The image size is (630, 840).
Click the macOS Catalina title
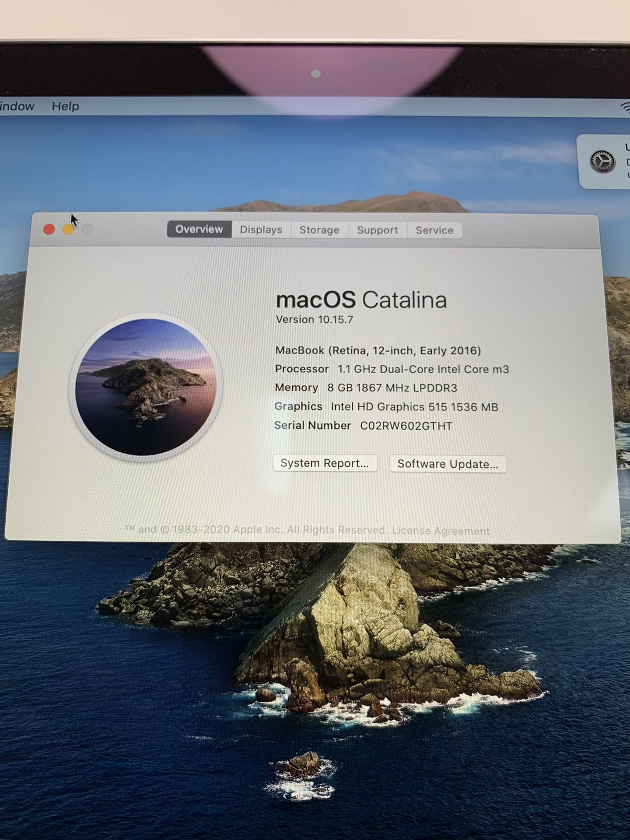[x=361, y=300]
